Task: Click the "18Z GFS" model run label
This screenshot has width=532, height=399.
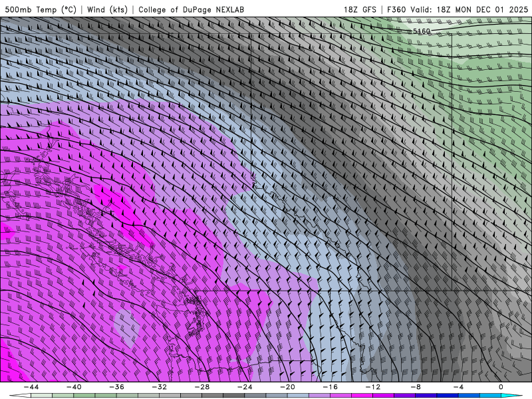Action: [x=360, y=9]
